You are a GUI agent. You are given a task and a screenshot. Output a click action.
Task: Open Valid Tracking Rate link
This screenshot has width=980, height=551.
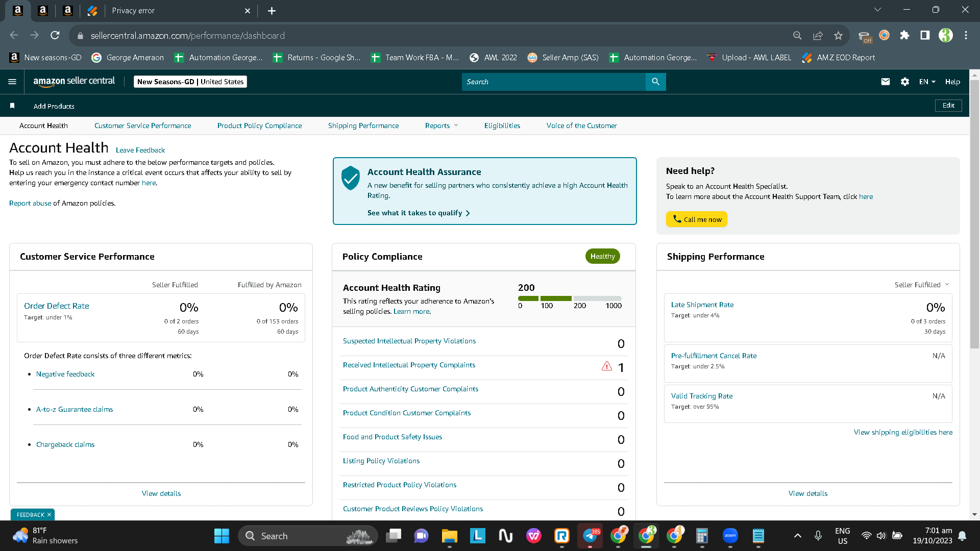[x=702, y=396]
